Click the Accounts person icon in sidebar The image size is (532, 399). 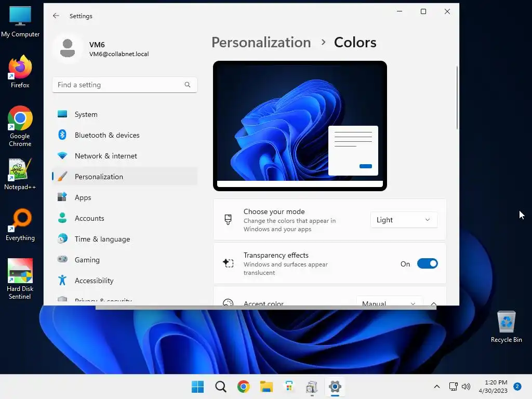click(x=62, y=218)
